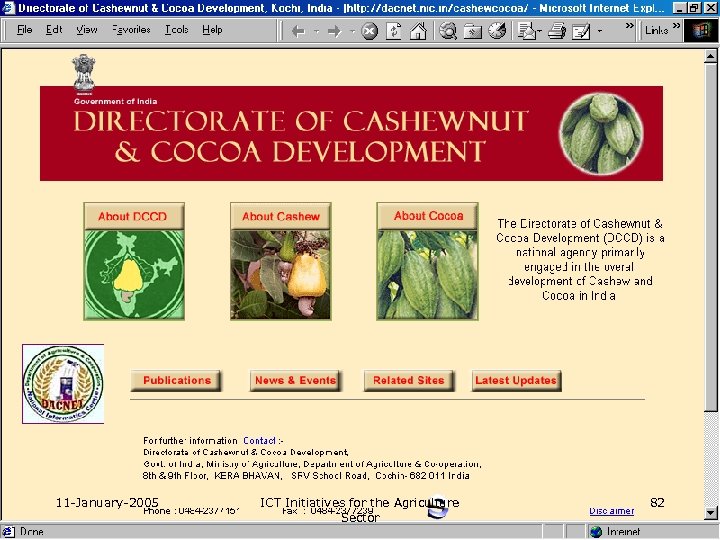Open the Edit menu
This screenshot has width=720, height=540.
(x=54, y=30)
